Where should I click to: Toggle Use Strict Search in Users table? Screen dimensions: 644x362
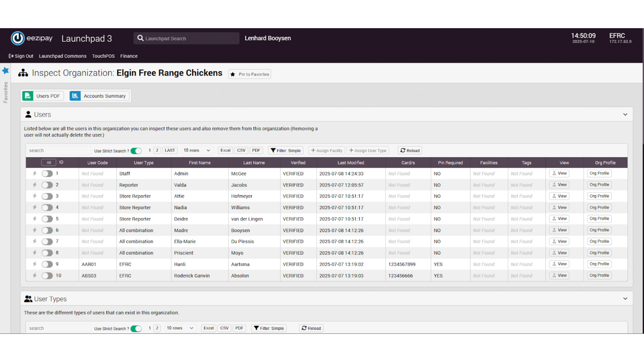136,151
